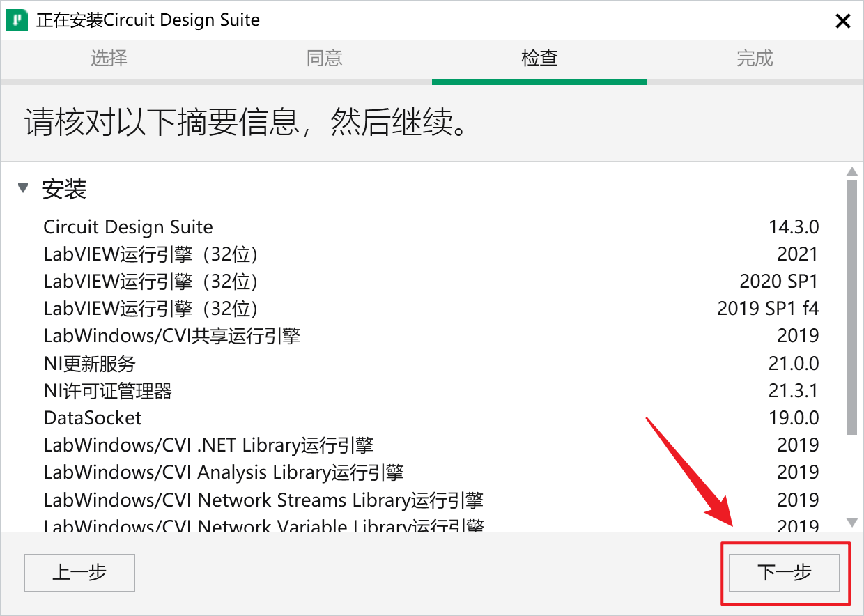This screenshot has height=616, width=864.
Task: Click the NI installer title bar icon
Action: (x=17, y=20)
